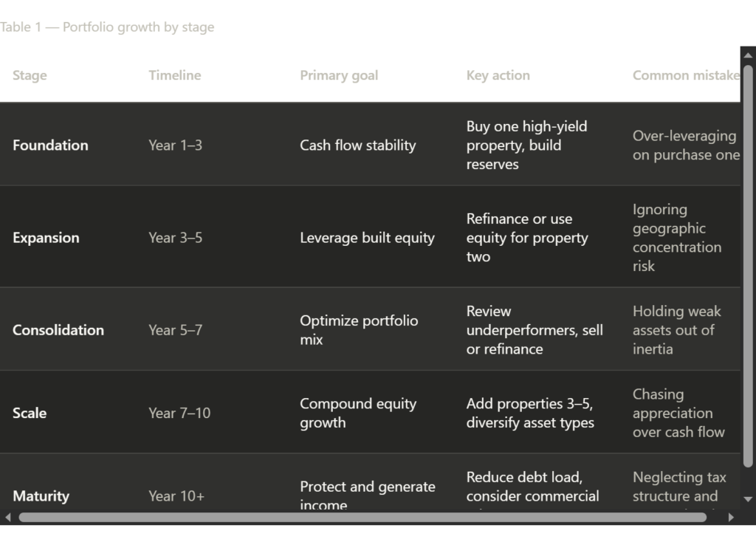Image resolution: width=756 pixels, height=542 pixels.
Task: Click the vertical scrollbar down arrow
Action: coord(748,498)
